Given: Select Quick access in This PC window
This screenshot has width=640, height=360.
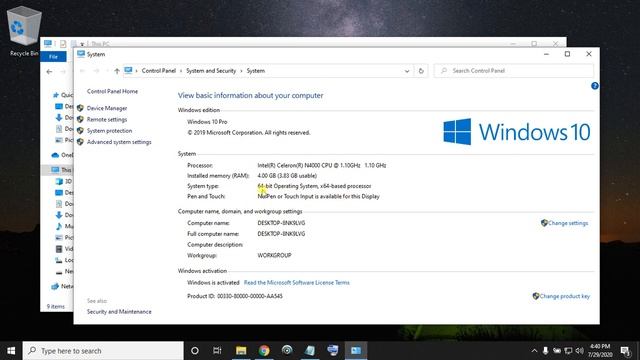Looking at the screenshot, I should coord(62,95).
